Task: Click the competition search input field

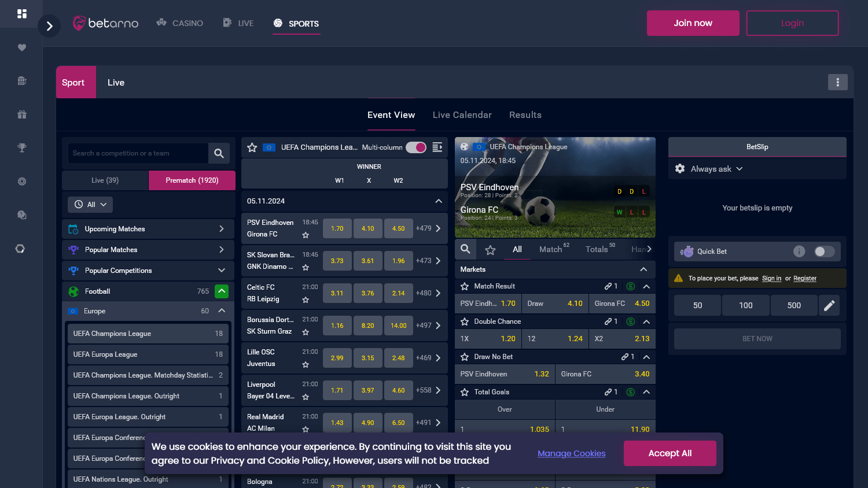Action: (138, 153)
